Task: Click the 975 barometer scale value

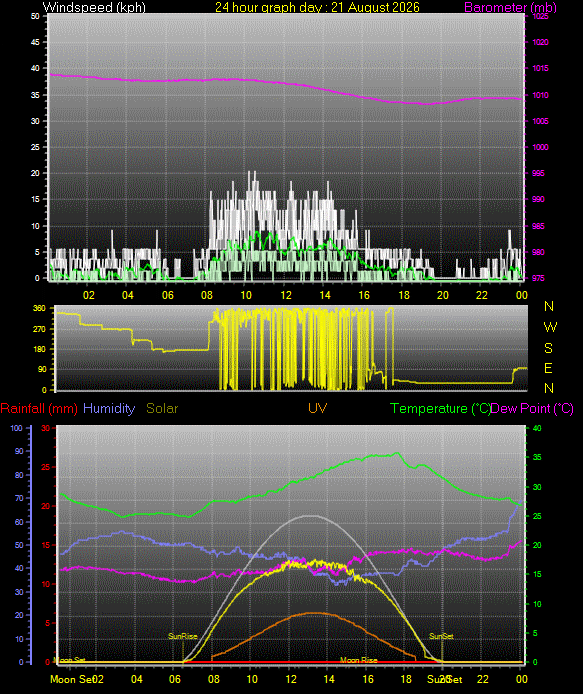Action: [x=538, y=278]
